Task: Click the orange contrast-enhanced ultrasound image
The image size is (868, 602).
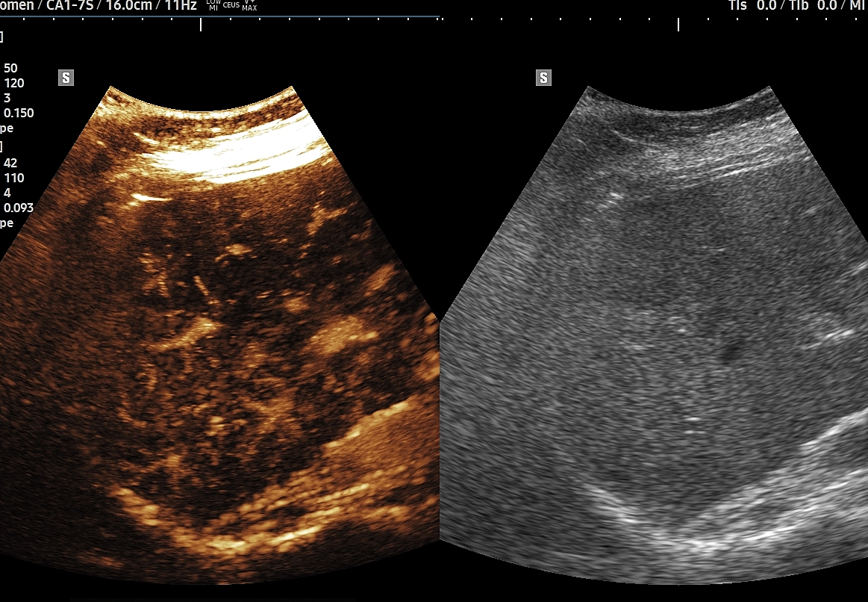Action: coord(219,335)
